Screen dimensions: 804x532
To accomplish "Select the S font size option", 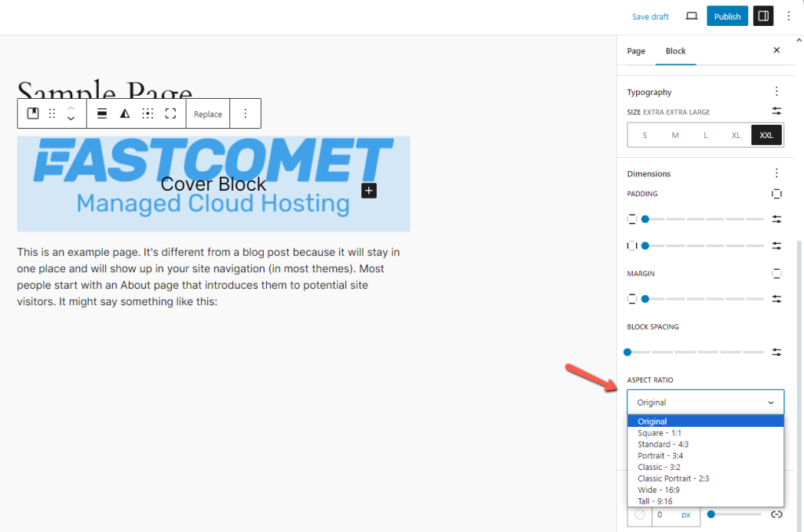I will point(645,134).
